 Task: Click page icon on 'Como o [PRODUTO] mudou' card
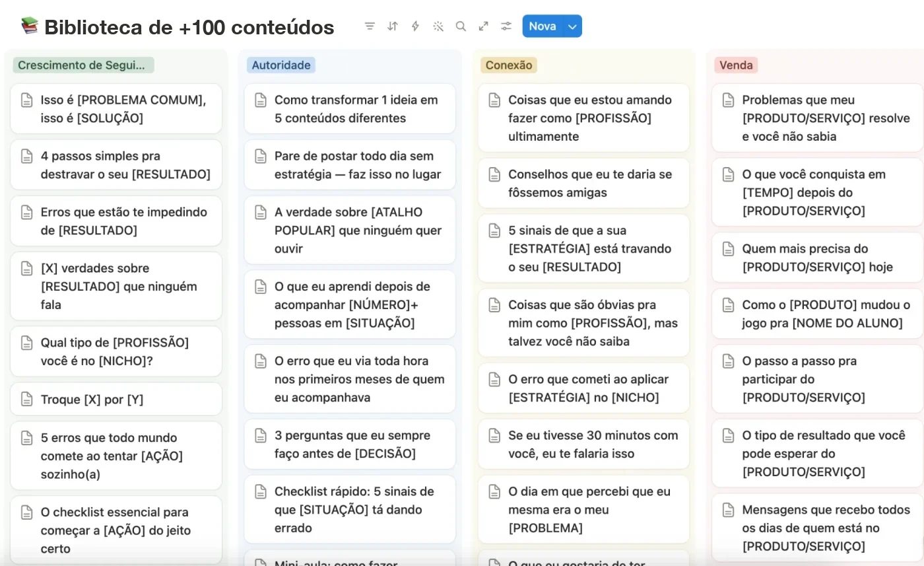coord(728,305)
